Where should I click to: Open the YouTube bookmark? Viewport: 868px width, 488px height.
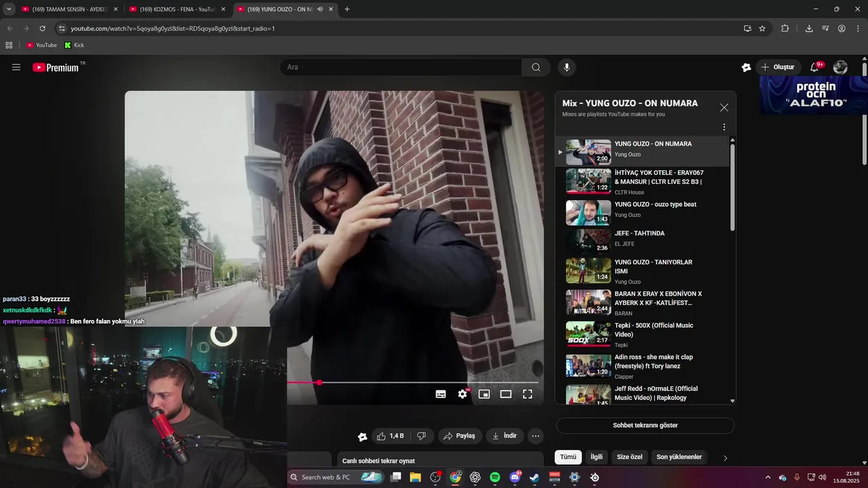point(41,45)
